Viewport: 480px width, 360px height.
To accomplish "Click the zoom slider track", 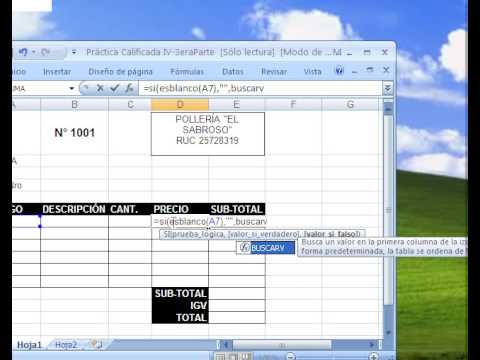I will coord(332,357).
